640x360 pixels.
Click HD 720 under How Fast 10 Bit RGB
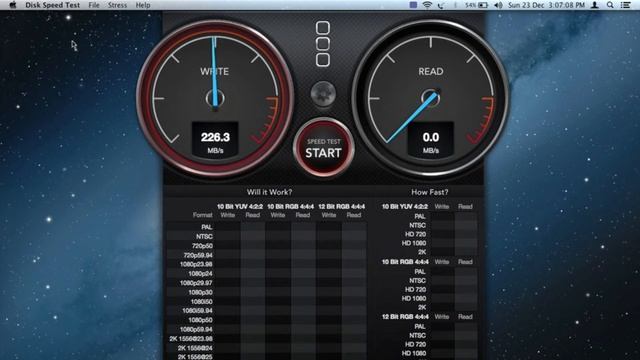click(416, 289)
